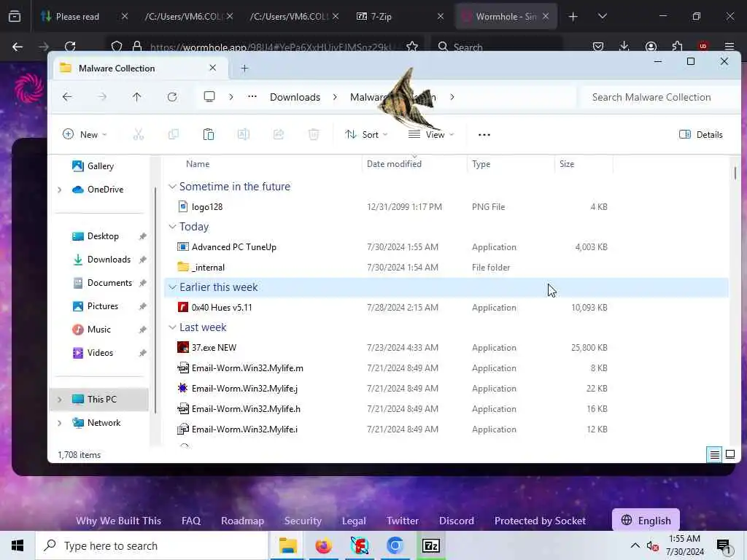Open the Discord link on Wormhole page
This screenshot has width=747, height=560.
pos(457,521)
